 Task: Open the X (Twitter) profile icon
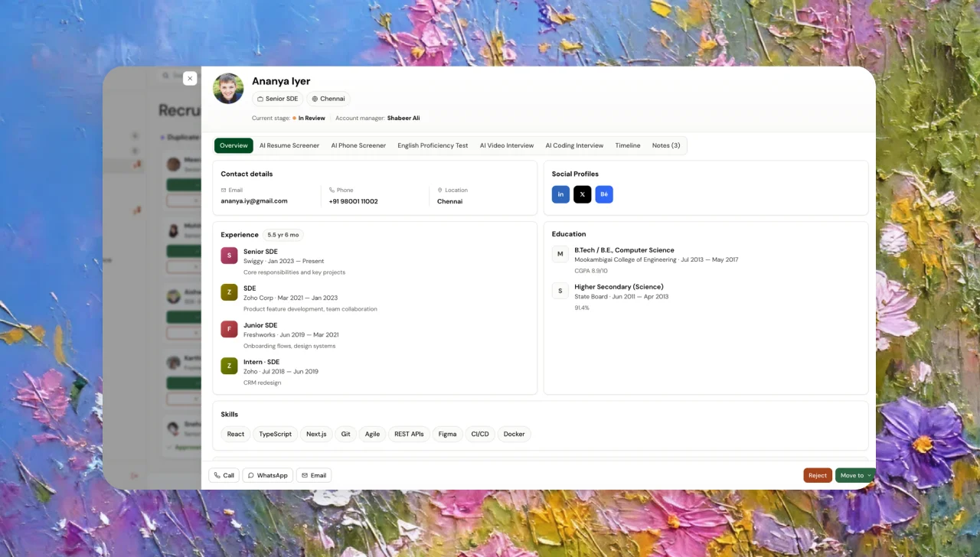pos(582,194)
